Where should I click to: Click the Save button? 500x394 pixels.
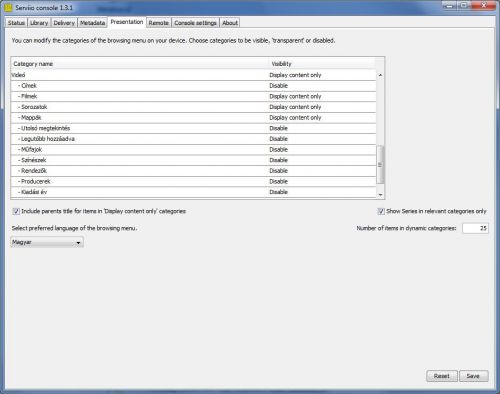[473, 376]
